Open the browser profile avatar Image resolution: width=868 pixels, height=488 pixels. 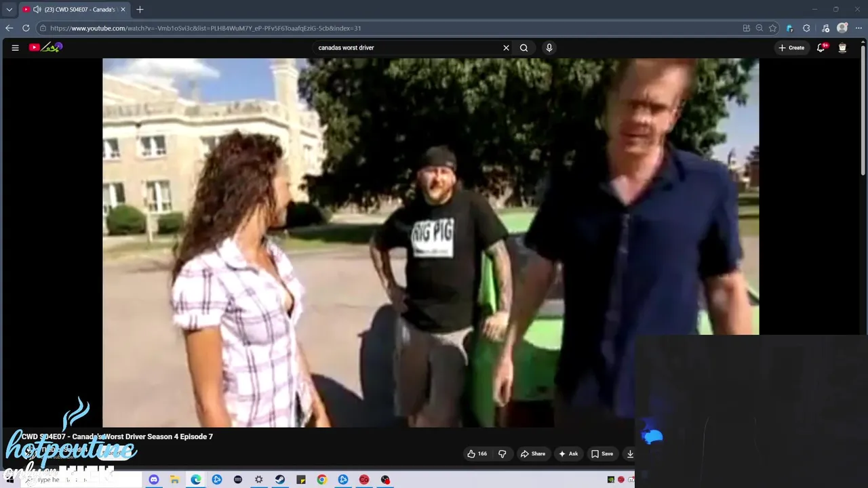pyautogui.click(x=842, y=28)
